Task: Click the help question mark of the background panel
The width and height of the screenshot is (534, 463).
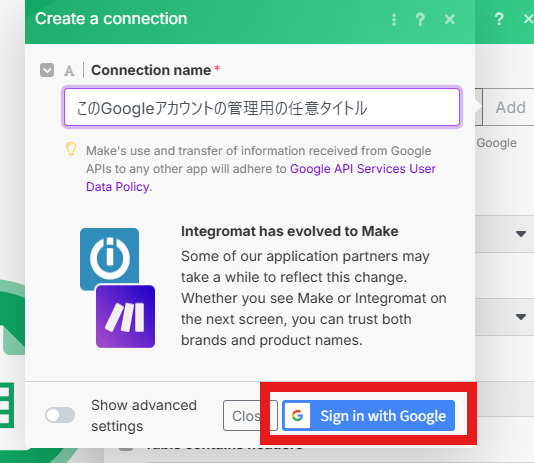Action: tap(499, 19)
